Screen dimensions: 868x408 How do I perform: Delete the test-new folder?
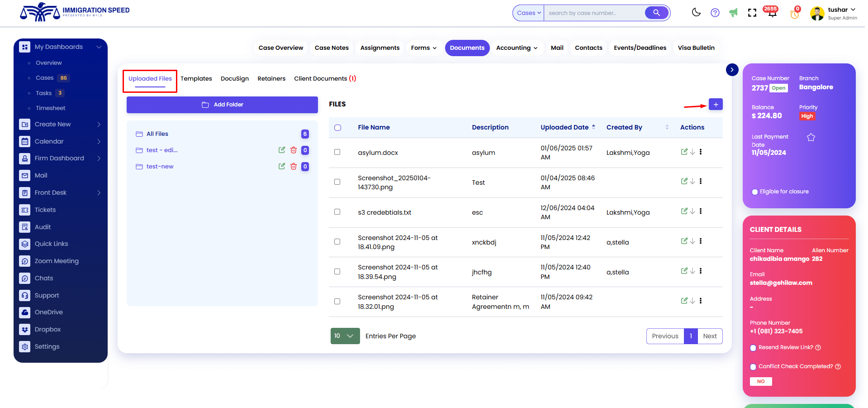294,167
